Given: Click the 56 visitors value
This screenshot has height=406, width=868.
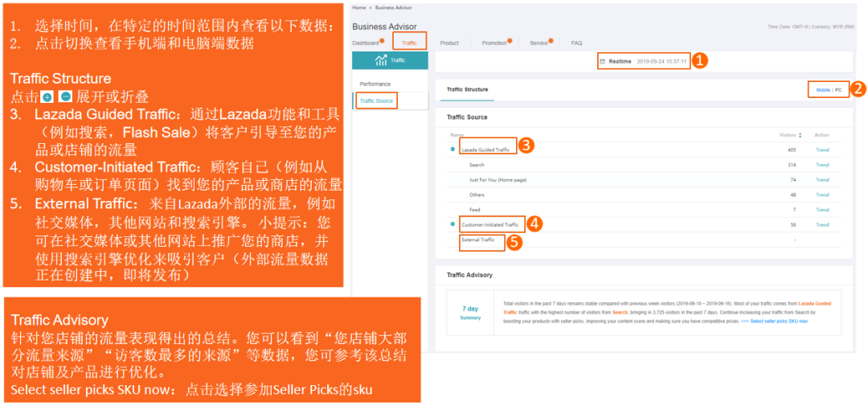Looking at the screenshot, I should pyautogui.click(x=792, y=225).
